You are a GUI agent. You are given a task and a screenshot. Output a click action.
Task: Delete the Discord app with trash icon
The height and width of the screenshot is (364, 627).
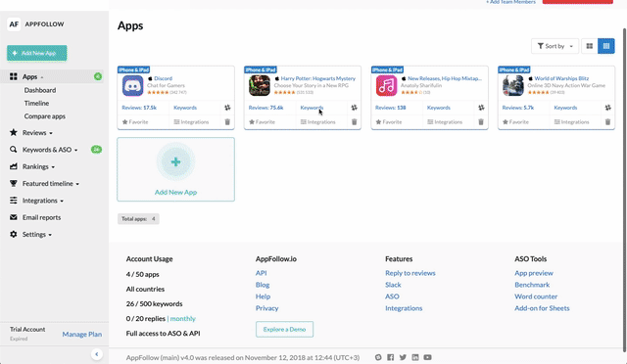point(227,122)
